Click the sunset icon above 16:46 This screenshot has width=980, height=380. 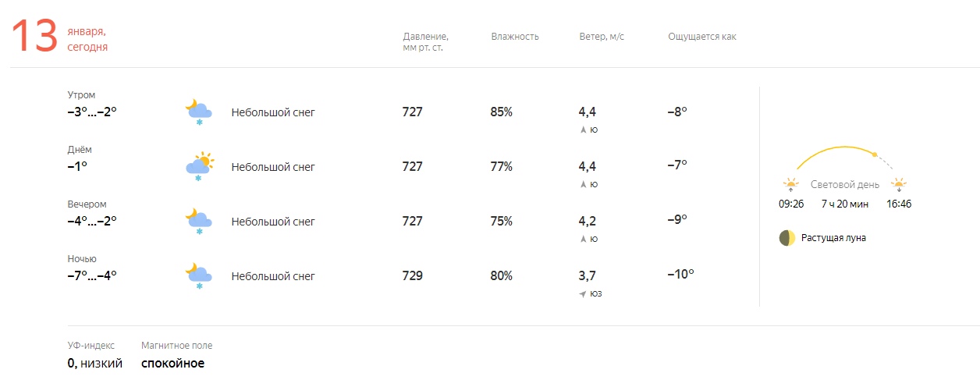click(899, 185)
